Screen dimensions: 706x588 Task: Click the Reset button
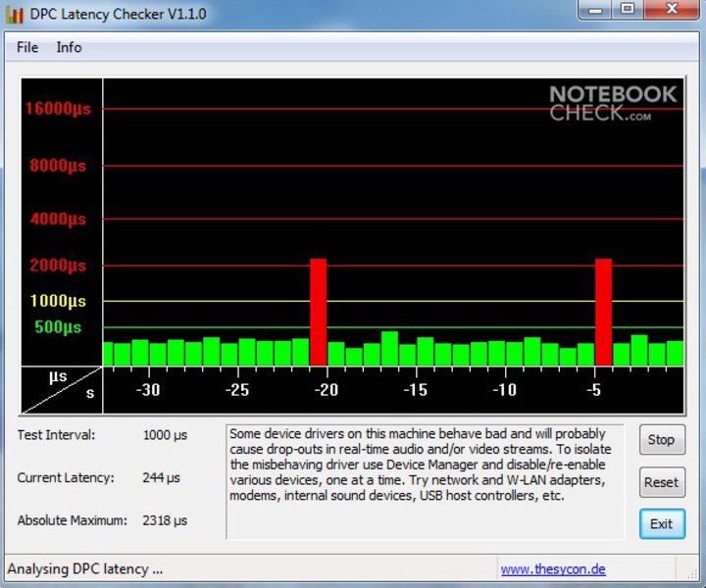[x=662, y=482]
